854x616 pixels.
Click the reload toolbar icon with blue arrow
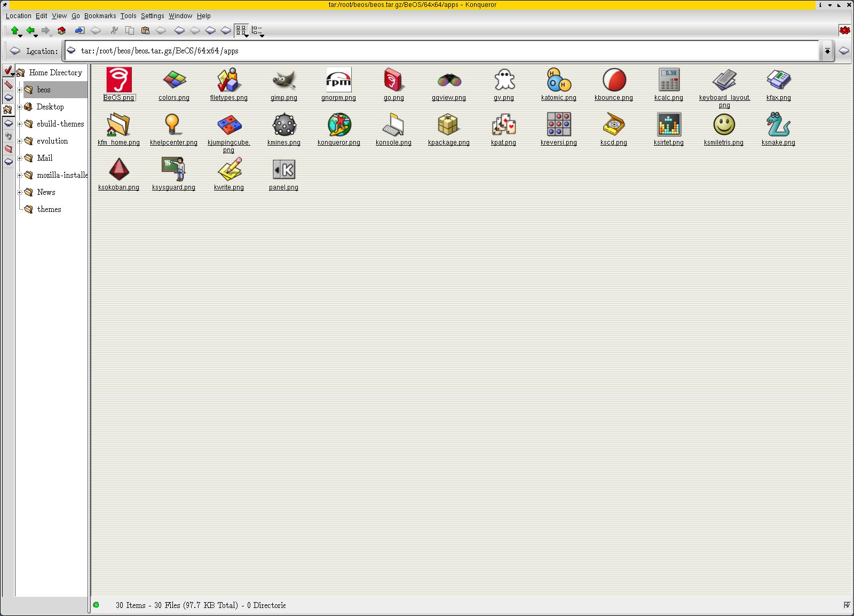coord(80,30)
